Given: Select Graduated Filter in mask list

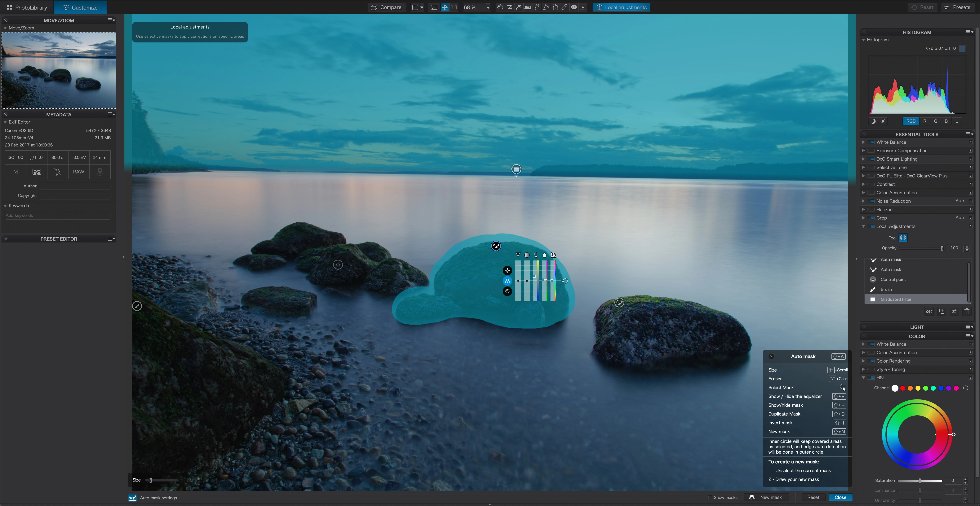Looking at the screenshot, I should (x=896, y=299).
